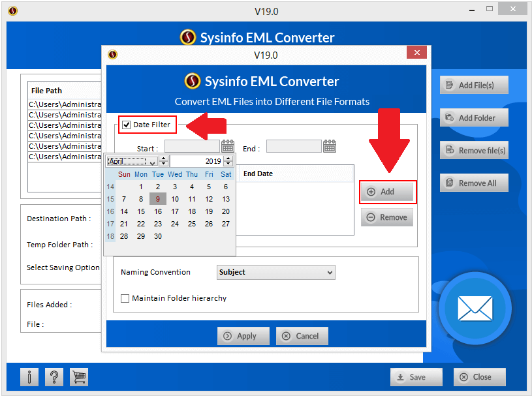This screenshot has height=396, width=532.
Task: Select April 28 in the calendar
Action: (124, 236)
